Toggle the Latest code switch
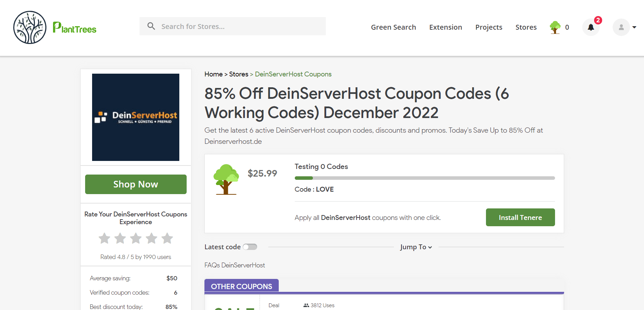Screen dimensions: 644x310 click(x=250, y=247)
